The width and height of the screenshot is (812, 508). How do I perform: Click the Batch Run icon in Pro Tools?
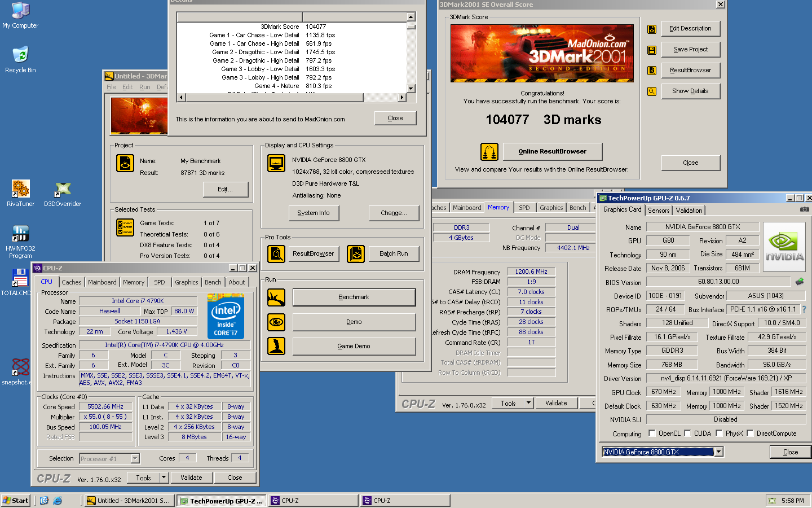355,254
